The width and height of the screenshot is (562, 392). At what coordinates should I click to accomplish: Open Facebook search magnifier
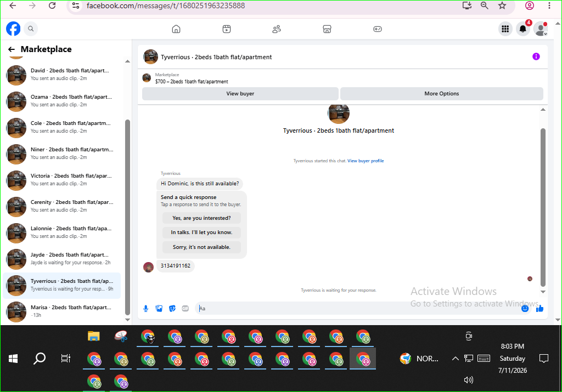(31, 29)
